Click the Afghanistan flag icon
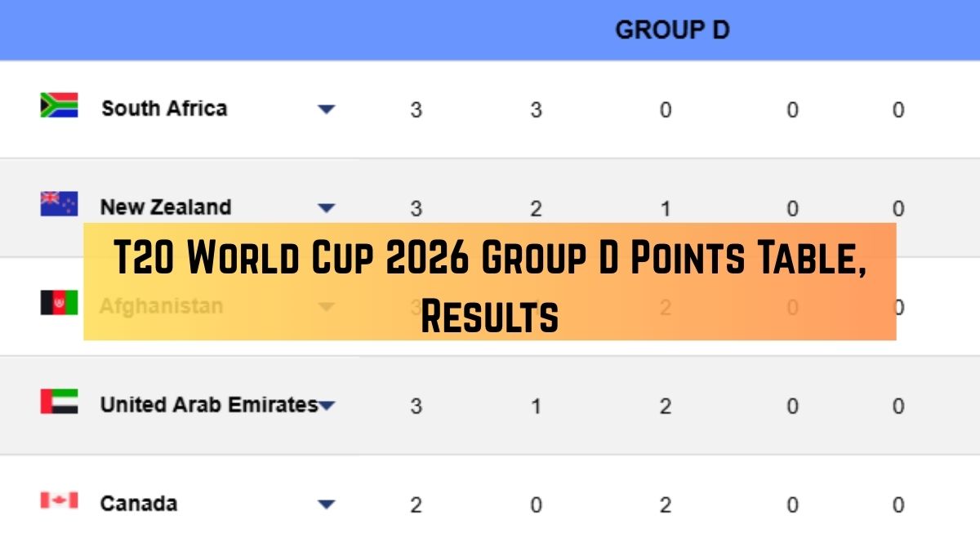Viewport: 980px width, 551px height. [x=59, y=303]
